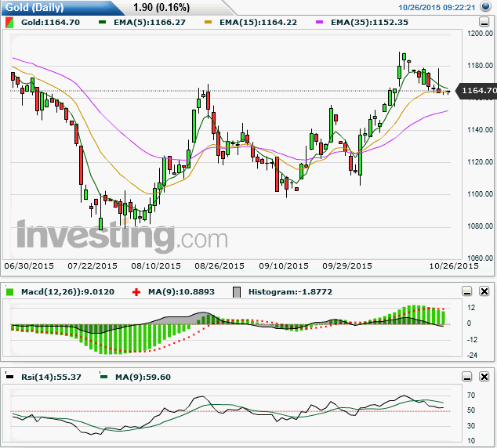The height and width of the screenshot is (448, 497).
Task: Click the MA(9):10.8893 label
Action: click(181, 291)
